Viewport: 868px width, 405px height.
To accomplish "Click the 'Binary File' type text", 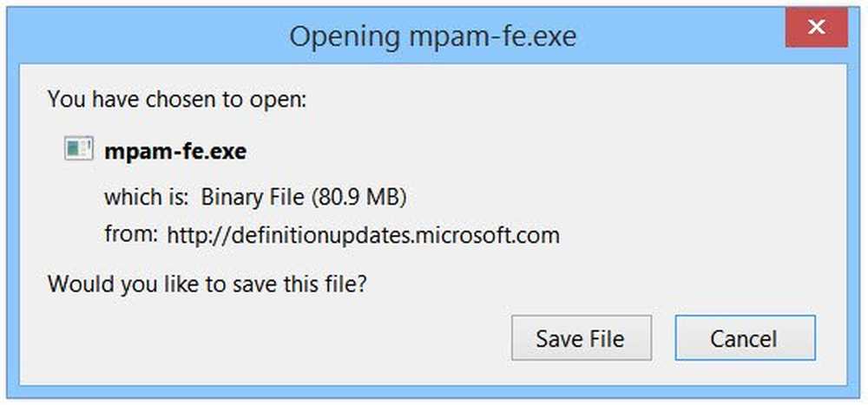I will 253,197.
